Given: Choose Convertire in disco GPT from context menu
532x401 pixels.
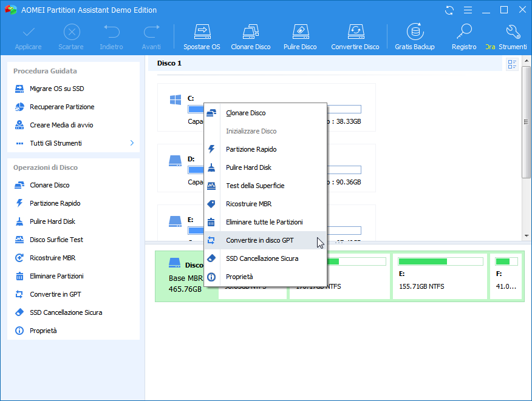Looking at the screenshot, I should pyautogui.click(x=259, y=240).
